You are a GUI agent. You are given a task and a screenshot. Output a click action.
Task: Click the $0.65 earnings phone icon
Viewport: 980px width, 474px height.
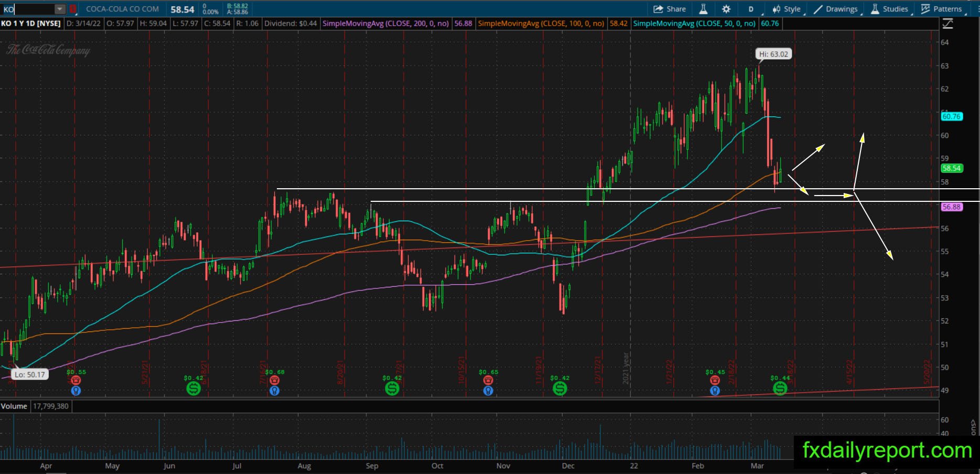(x=488, y=380)
